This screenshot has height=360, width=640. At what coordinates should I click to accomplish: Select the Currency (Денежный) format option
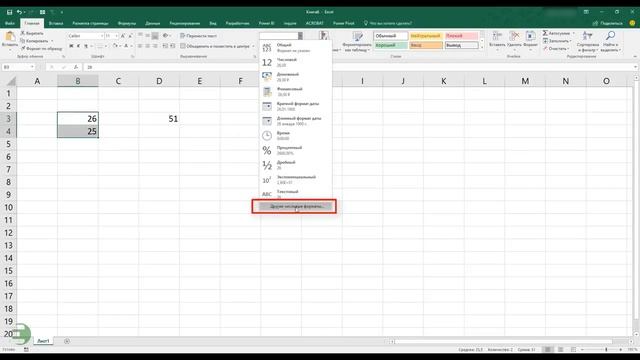point(296,77)
